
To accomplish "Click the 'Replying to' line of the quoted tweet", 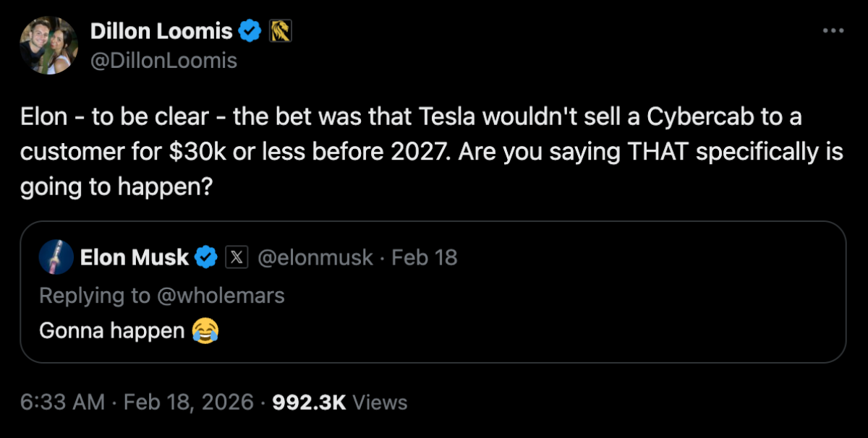I will 163,296.
